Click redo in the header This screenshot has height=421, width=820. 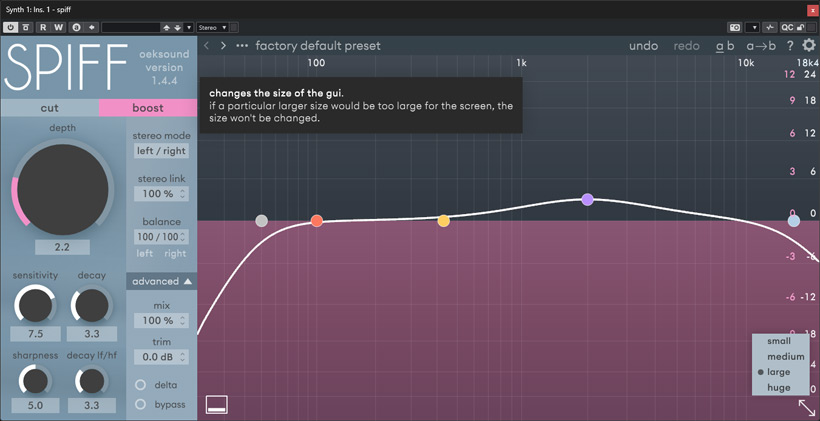(x=687, y=45)
